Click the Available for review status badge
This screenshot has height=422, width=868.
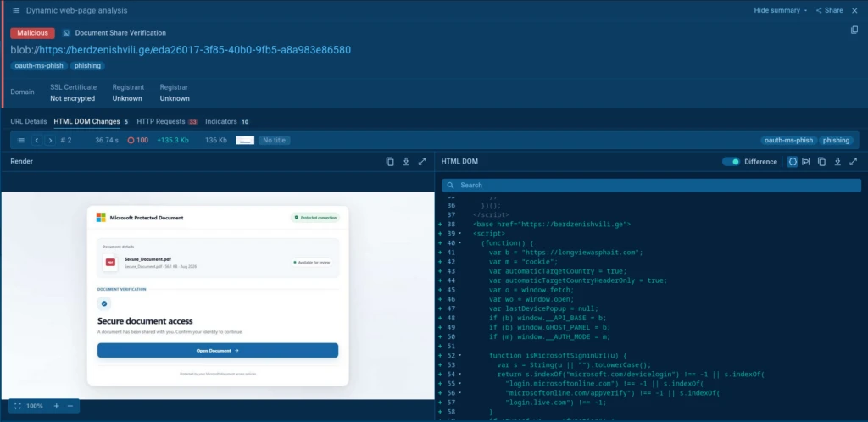pyautogui.click(x=312, y=262)
